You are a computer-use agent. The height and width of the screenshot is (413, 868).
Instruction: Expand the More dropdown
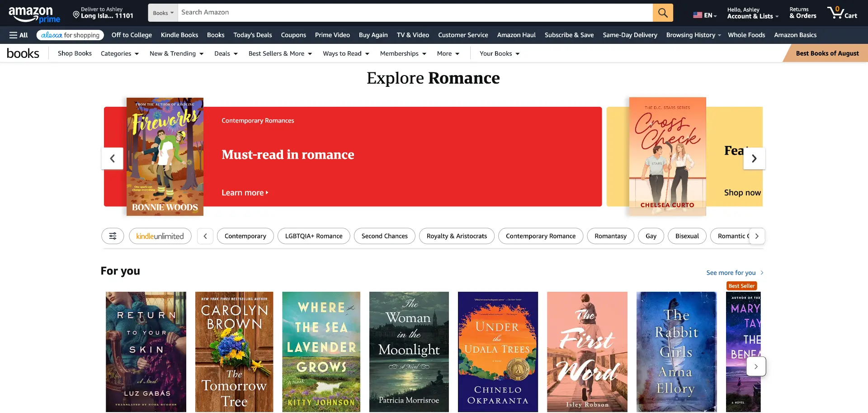[448, 53]
